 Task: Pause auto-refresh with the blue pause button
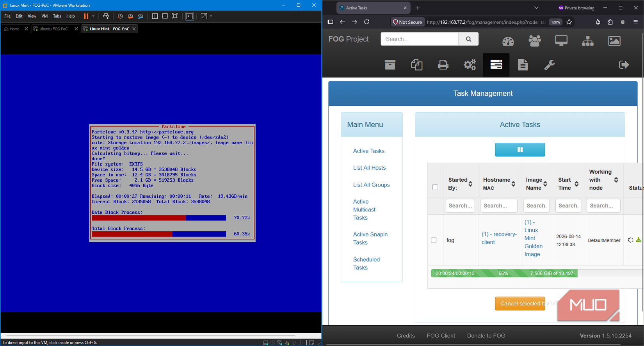coord(520,149)
